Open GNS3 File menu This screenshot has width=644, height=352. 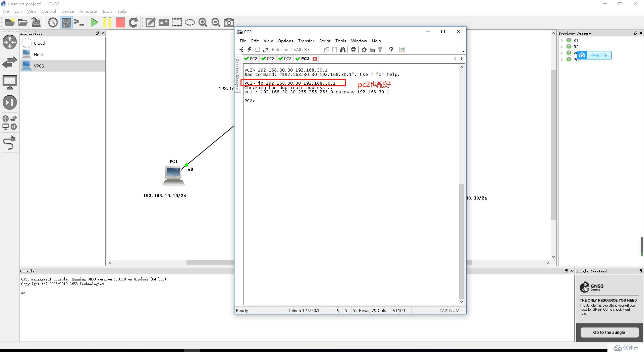[x=6, y=11]
